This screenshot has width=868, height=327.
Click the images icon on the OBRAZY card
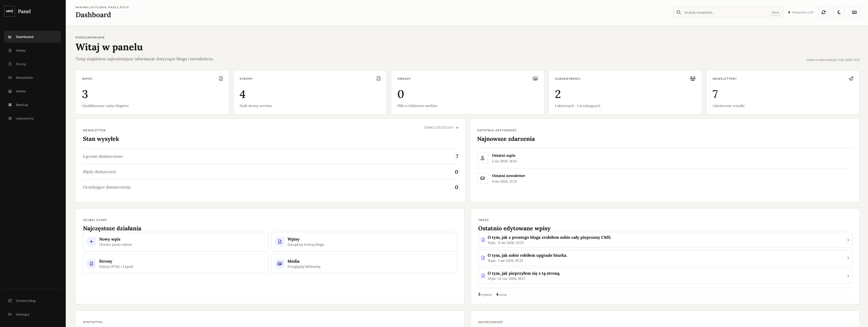pyautogui.click(x=535, y=79)
